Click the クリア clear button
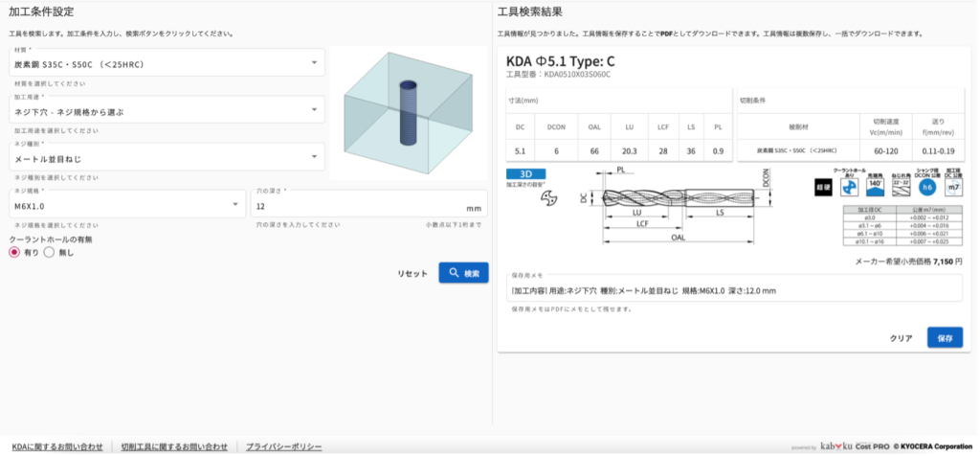The width and height of the screenshot is (980, 456). [x=901, y=338]
